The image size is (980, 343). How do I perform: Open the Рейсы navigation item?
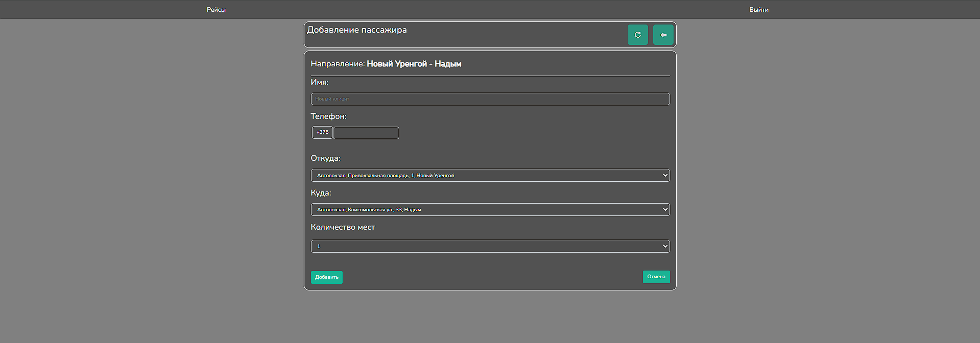(x=216, y=10)
